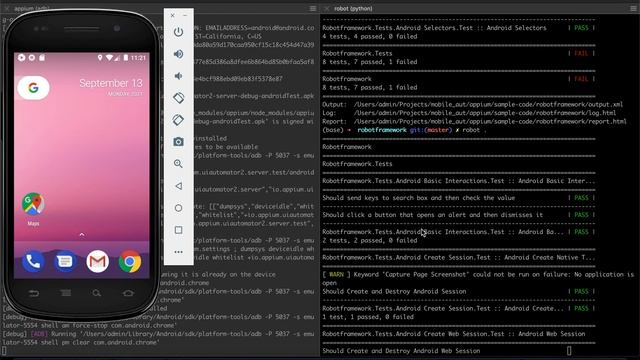Click 'Android Create Web Session.Test' suite header
The height and width of the screenshot is (360, 640).
point(453,334)
